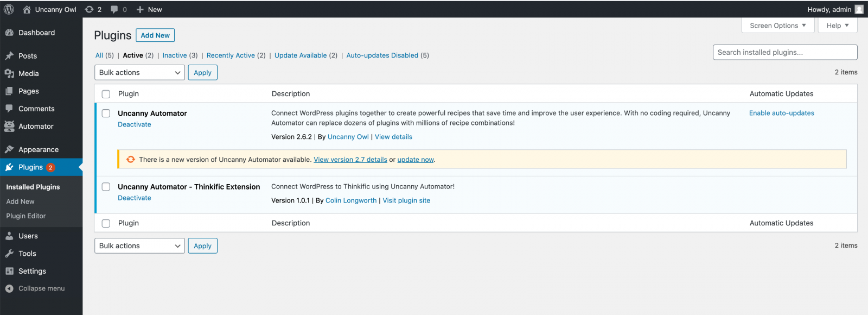Open the bottom Bulk actions dropdown
The width and height of the screenshot is (868, 315).
coord(139,245)
